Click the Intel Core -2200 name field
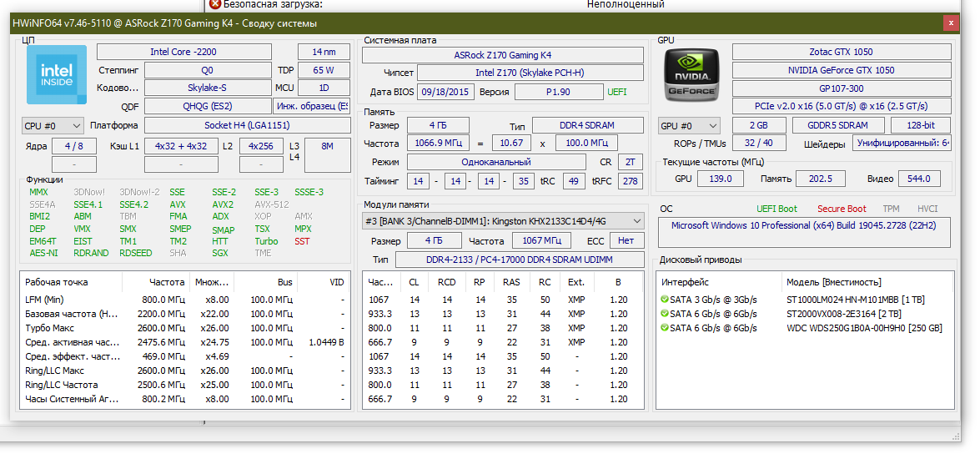Viewport: 980px width, 474px height. click(x=183, y=52)
